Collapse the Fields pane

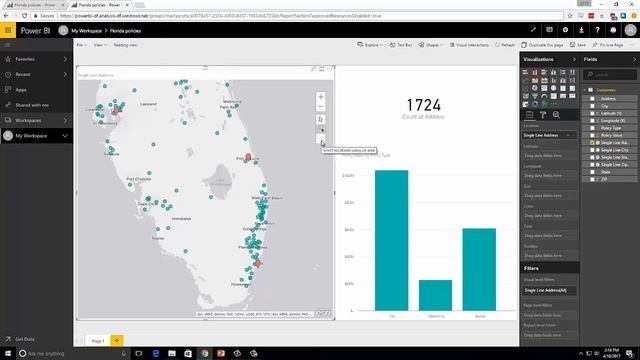tap(634, 59)
